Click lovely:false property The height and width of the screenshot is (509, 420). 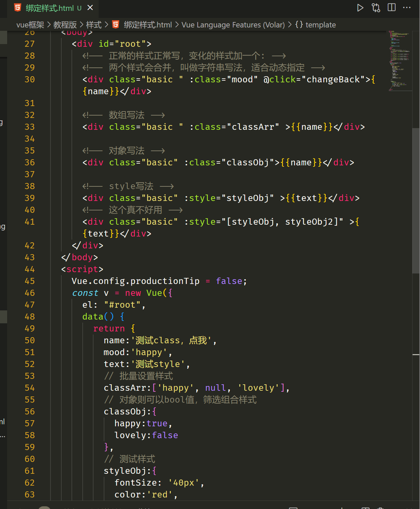point(146,435)
